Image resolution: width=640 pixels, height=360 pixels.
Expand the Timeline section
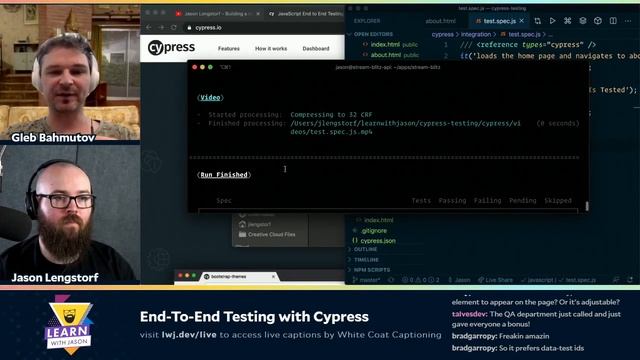coord(366,260)
